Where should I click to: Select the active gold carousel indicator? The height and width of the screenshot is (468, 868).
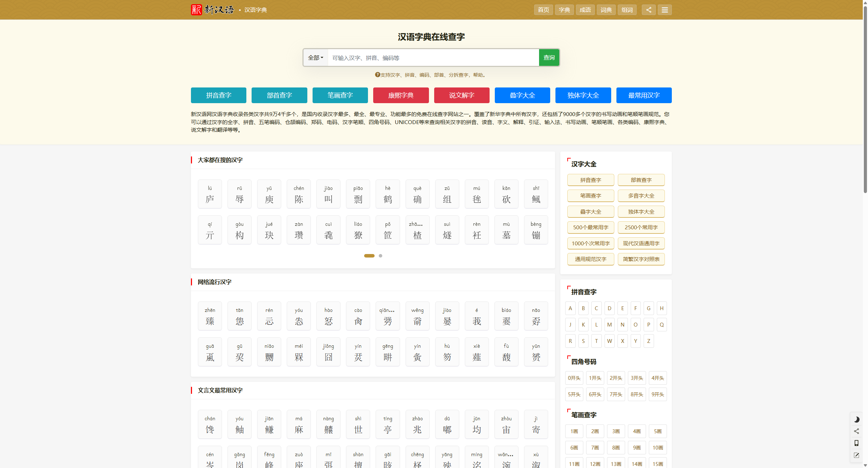click(369, 256)
